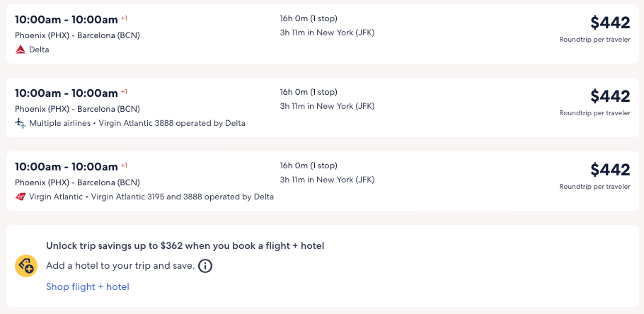644x314 pixels.
Task: Click 'Roundtrip per traveler' under the third price
Action: (594, 187)
